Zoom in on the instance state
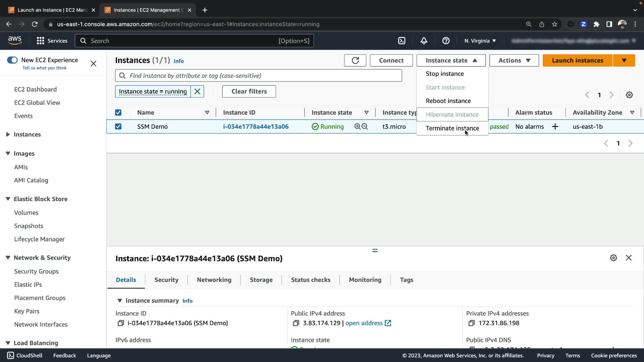The width and height of the screenshot is (644, 362). 358,127
